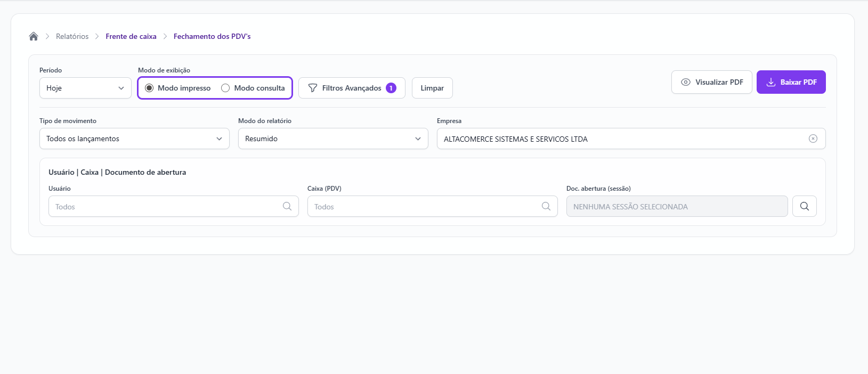Select Modo impresso radio option

pyautogui.click(x=178, y=88)
